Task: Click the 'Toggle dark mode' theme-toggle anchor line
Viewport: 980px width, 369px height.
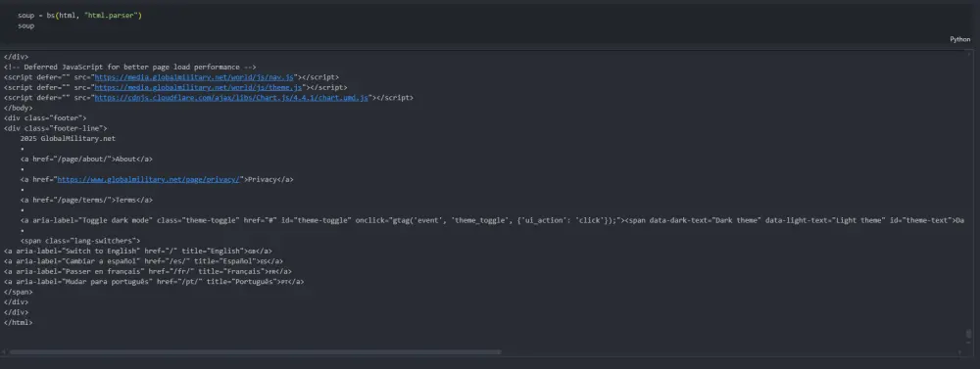Action: coord(492,221)
